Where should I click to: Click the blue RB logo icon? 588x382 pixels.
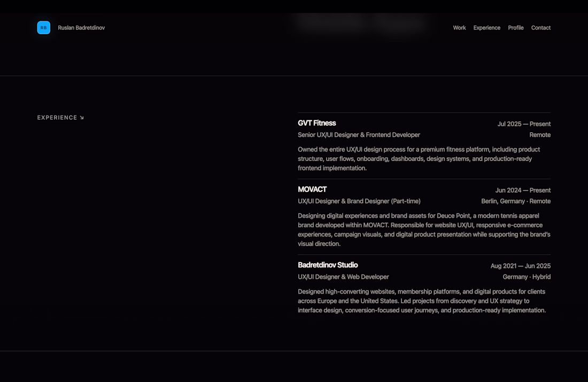[x=43, y=28]
